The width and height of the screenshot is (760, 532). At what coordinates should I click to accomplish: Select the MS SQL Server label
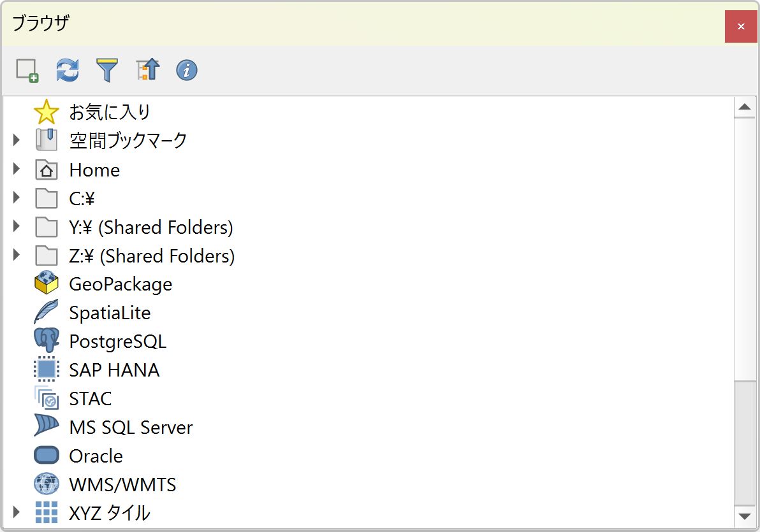click(131, 428)
